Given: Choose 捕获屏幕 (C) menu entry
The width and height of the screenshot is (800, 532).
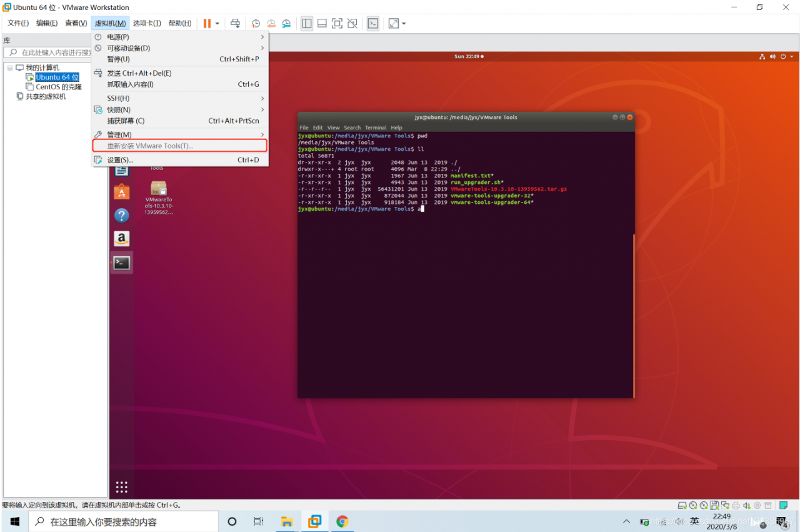Looking at the screenshot, I should pyautogui.click(x=180, y=121).
